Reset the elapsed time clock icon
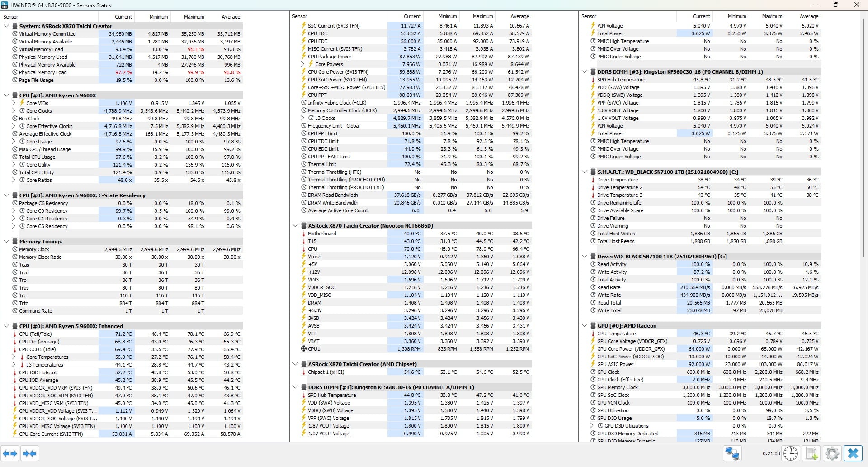Screen dimensions: 868x467 pos(791,453)
